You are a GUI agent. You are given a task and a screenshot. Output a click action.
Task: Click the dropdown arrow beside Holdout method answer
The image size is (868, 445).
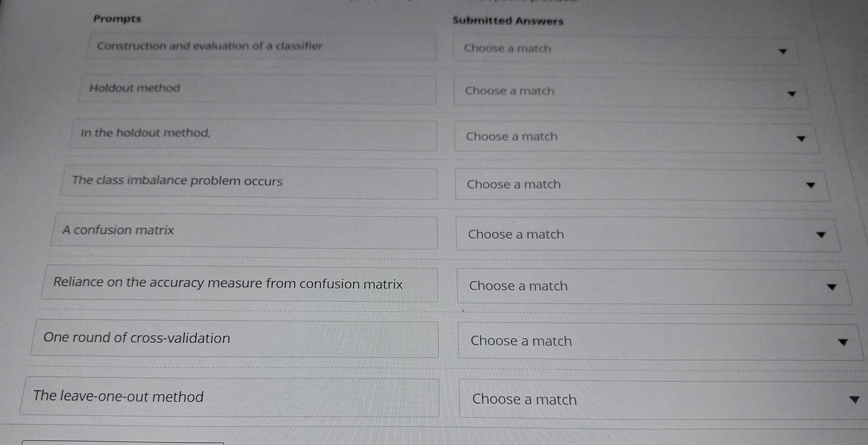(x=792, y=94)
